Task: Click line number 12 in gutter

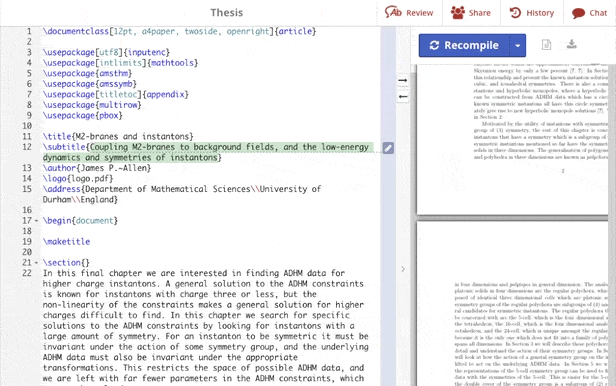Action: coord(27,147)
